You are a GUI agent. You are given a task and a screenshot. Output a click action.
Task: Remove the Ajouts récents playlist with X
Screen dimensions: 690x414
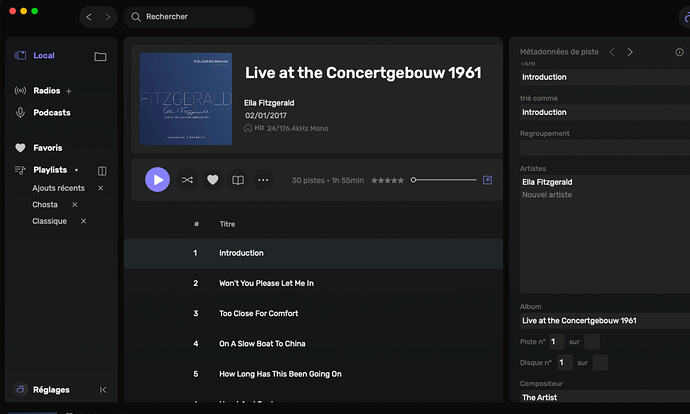click(x=100, y=188)
